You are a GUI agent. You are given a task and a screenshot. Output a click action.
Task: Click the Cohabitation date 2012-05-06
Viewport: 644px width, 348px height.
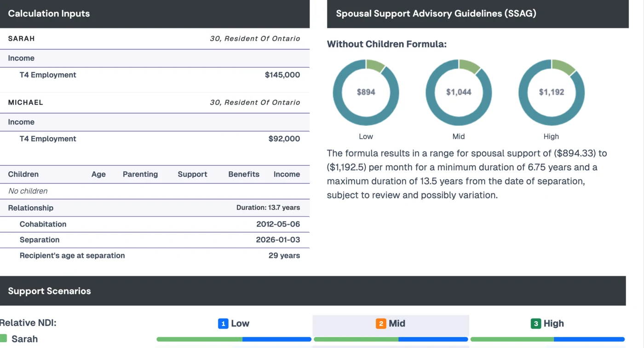[x=278, y=225]
